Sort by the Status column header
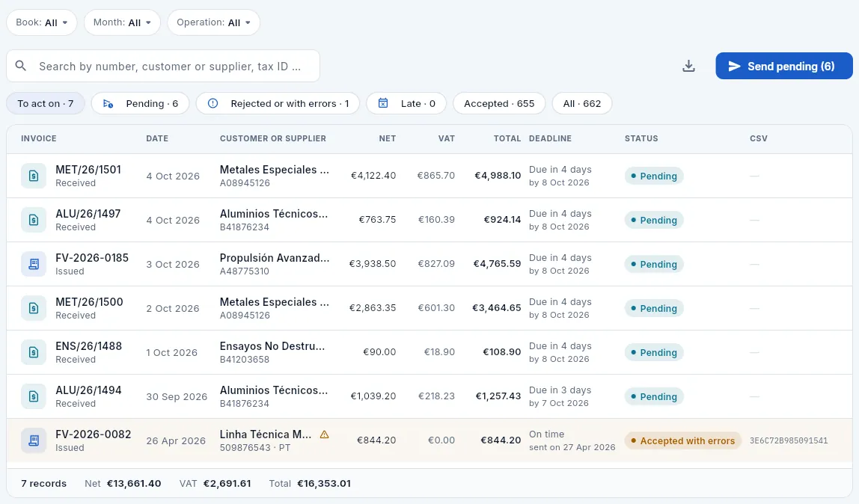The height and width of the screenshot is (504, 859). click(641, 138)
